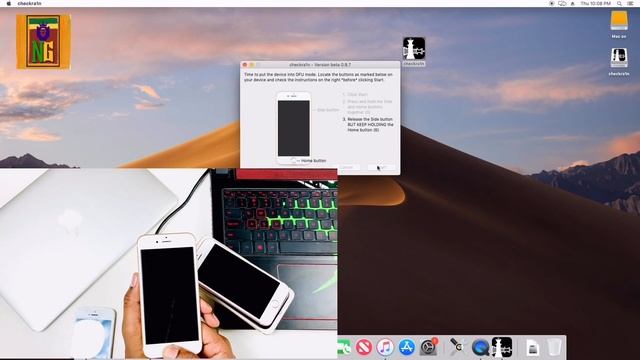Click the Start/Next button in checkra1n dialog
Image resolution: width=640 pixels, height=360 pixels.
pyautogui.click(x=382, y=167)
